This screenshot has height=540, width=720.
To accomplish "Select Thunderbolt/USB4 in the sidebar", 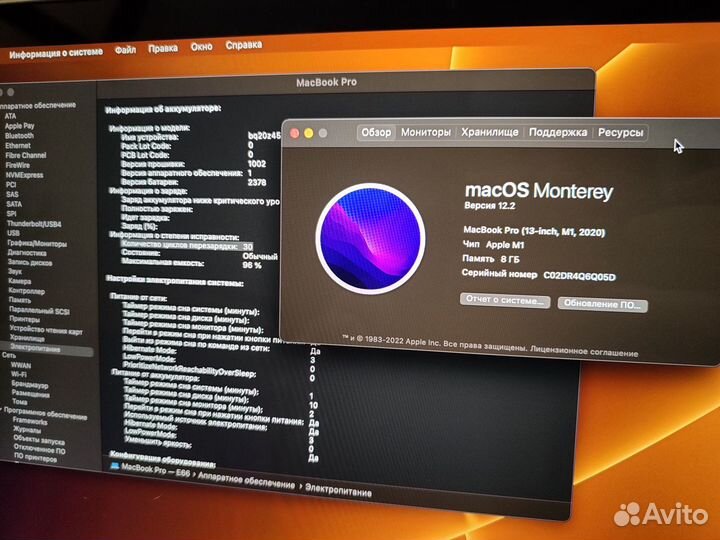I will (x=34, y=224).
